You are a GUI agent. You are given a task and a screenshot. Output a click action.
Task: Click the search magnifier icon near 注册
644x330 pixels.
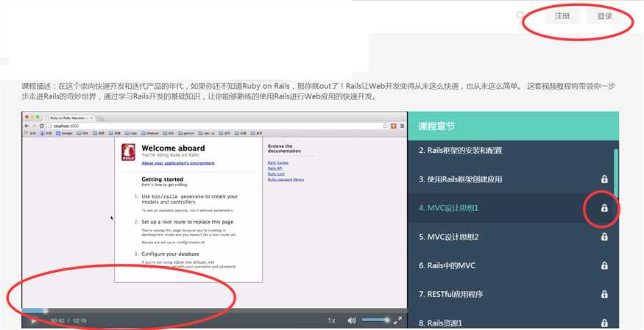tap(520, 15)
